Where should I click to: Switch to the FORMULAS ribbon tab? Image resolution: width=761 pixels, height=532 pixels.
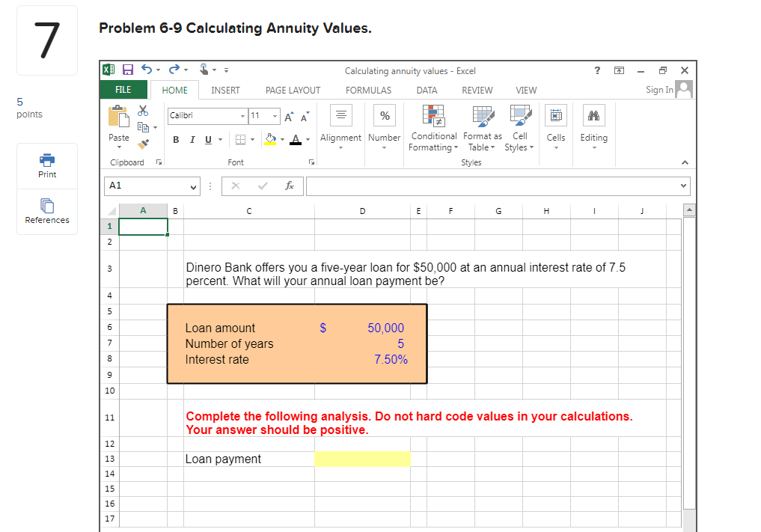(368, 90)
